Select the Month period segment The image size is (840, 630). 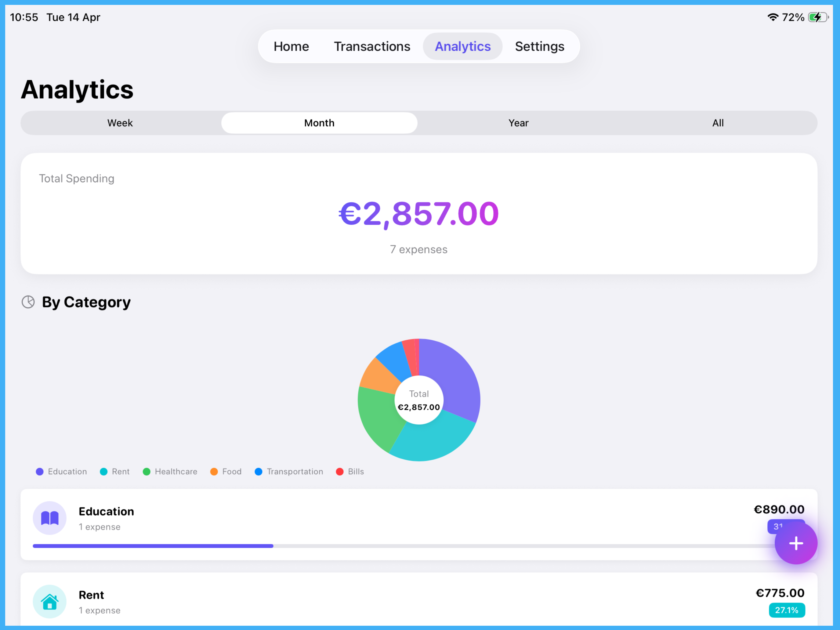(x=319, y=123)
